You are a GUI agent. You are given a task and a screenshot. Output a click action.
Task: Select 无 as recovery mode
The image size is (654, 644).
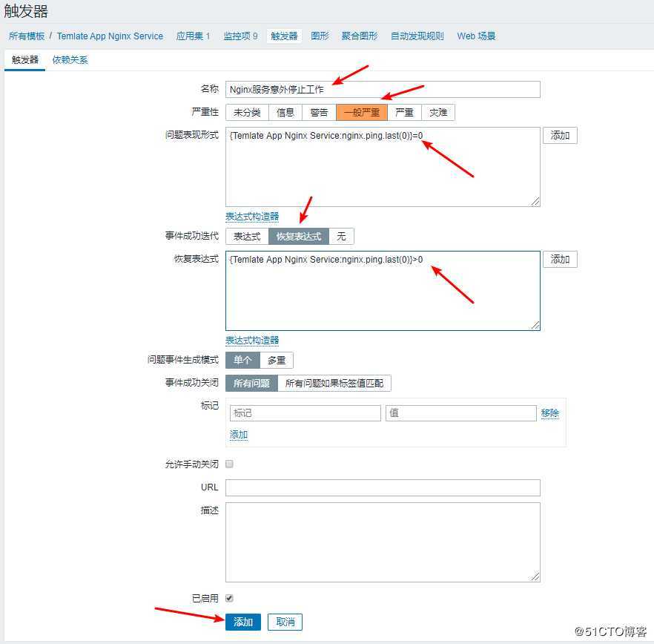tap(341, 236)
